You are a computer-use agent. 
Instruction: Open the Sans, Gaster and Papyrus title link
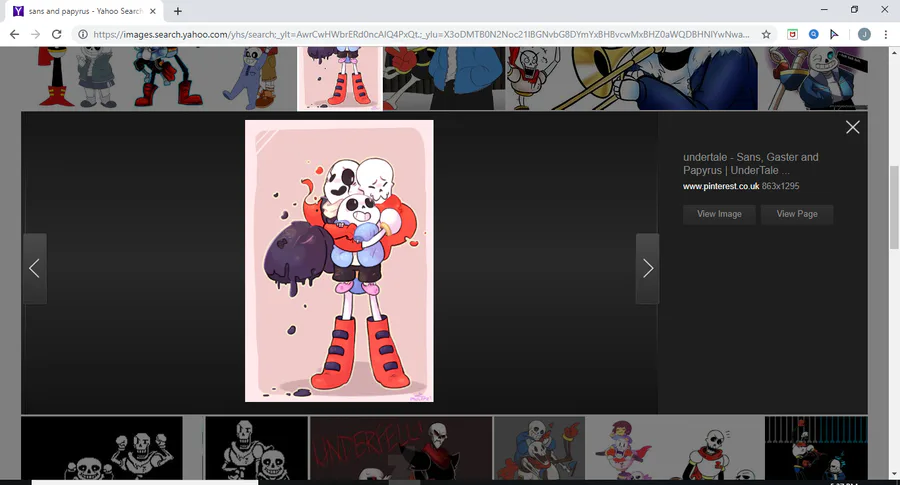751,164
